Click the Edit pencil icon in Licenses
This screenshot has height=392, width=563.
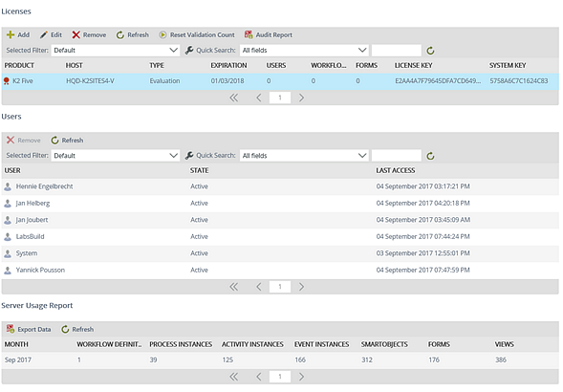click(43, 34)
